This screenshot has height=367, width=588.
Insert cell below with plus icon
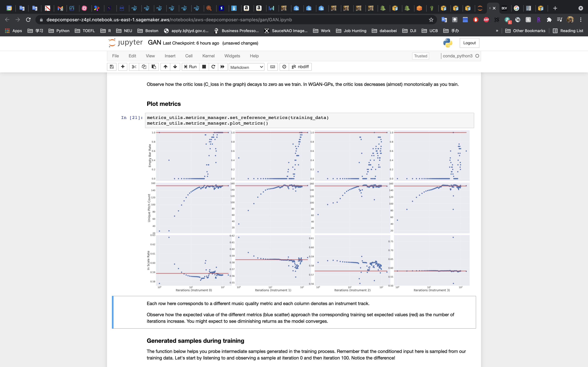pyautogui.click(x=123, y=67)
